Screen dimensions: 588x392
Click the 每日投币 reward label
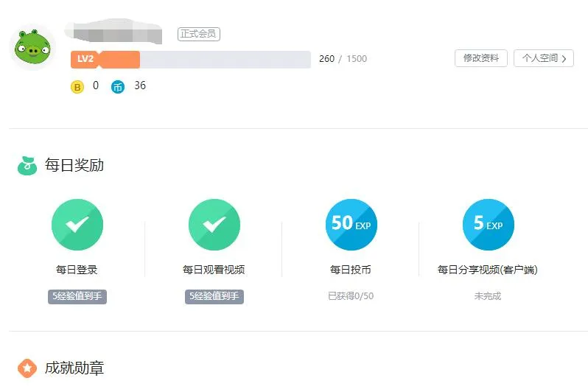[x=351, y=270]
